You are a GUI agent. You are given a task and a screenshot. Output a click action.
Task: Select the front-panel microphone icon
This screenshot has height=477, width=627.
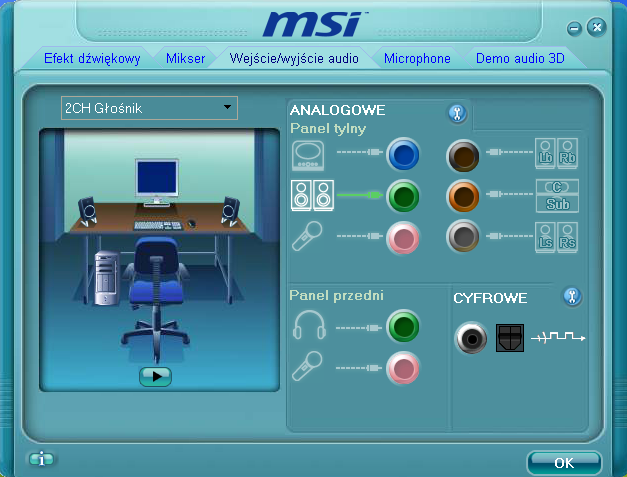click(307, 366)
